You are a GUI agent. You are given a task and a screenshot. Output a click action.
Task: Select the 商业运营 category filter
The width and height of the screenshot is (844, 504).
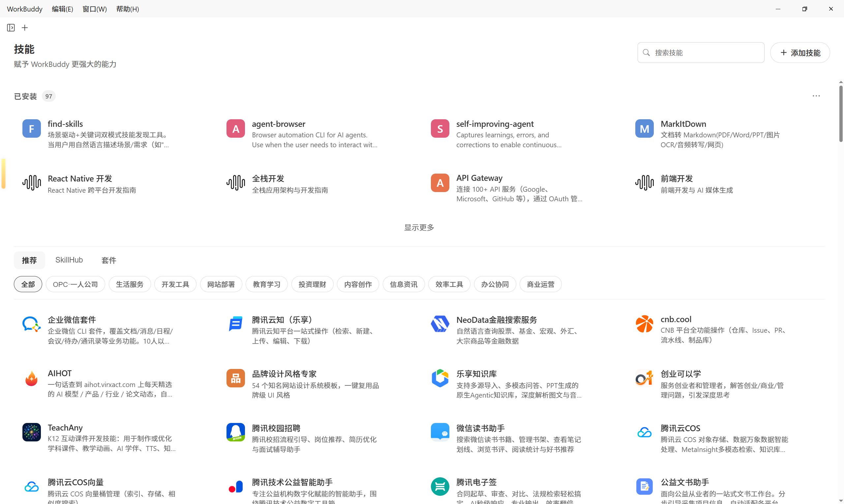pyautogui.click(x=541, y=284)
